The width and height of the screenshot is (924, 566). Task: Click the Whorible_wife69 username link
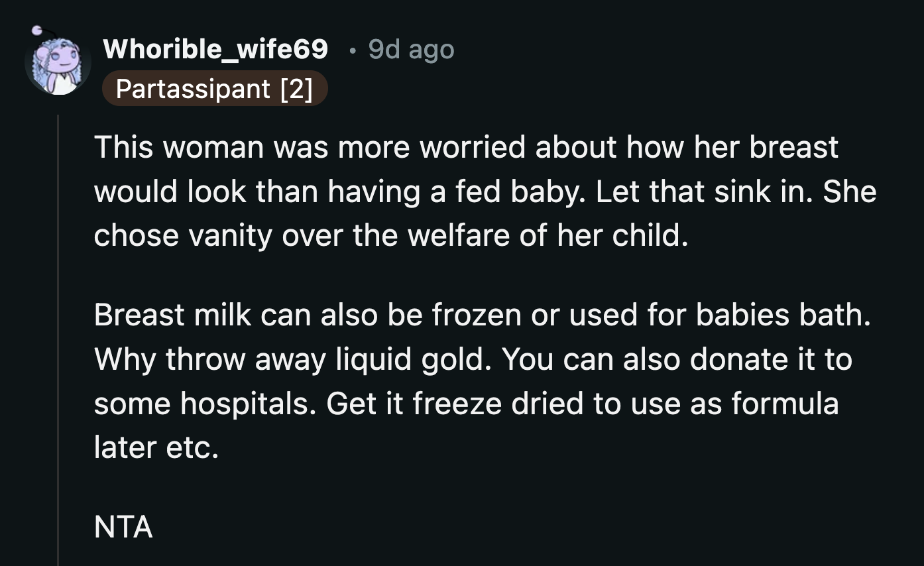[x=215, y=48]
